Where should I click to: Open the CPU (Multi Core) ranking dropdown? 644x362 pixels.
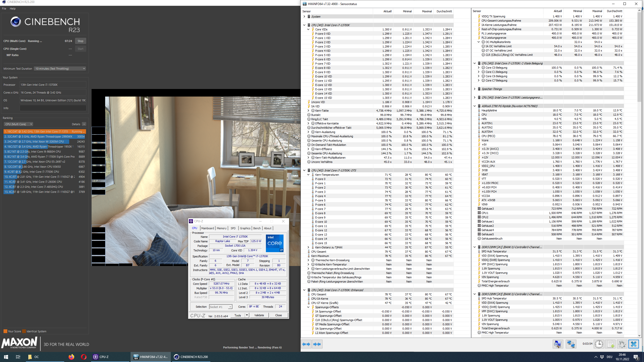click(18, 124)
